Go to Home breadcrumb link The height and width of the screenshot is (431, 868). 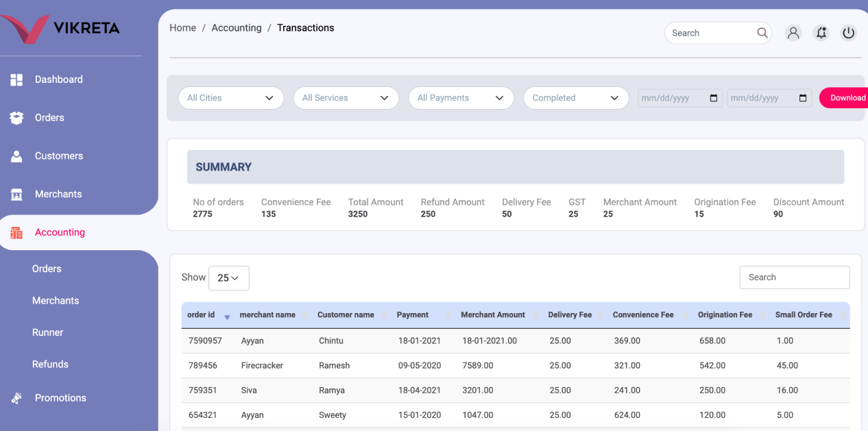[x=182, y=28]
